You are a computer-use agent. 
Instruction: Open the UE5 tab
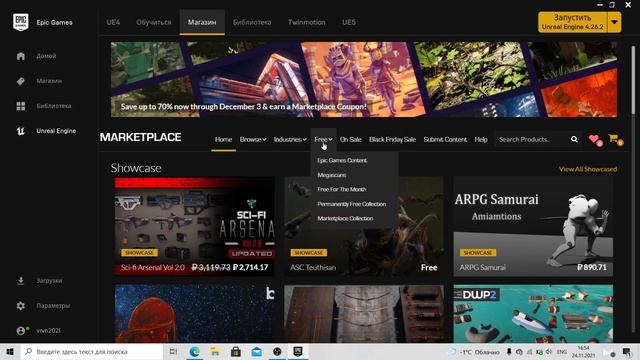(x=349, y=22)
